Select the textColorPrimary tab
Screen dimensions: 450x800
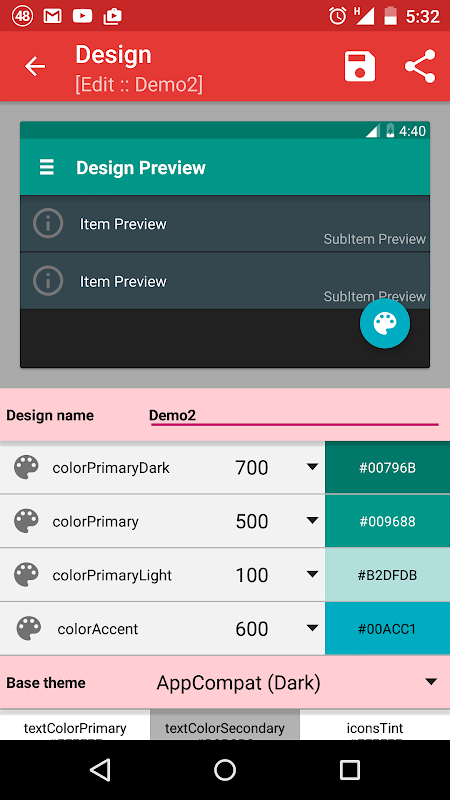[75, 724]
